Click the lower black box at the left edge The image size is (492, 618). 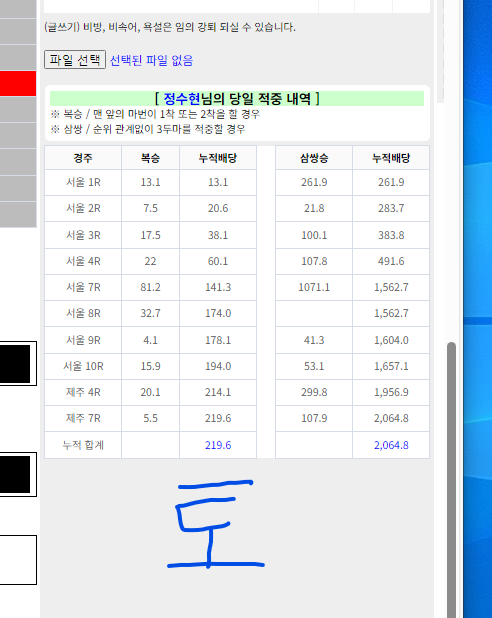(x=15, y=475)
